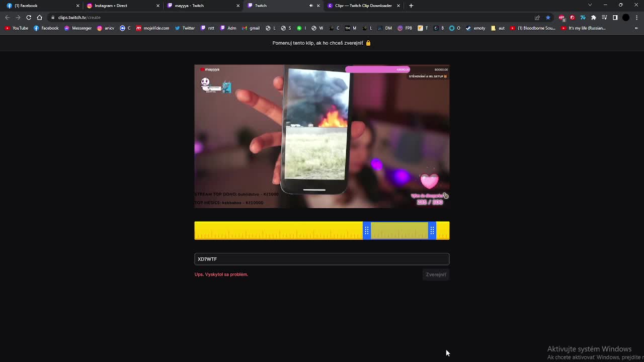Screen dimensions: 644x362
Task: Click the left clip trim handle
Action: 367,231
